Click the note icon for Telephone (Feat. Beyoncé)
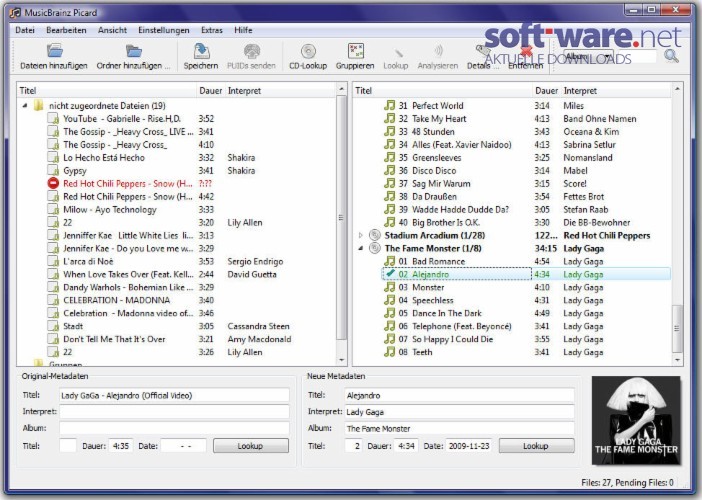 point(390,326)
